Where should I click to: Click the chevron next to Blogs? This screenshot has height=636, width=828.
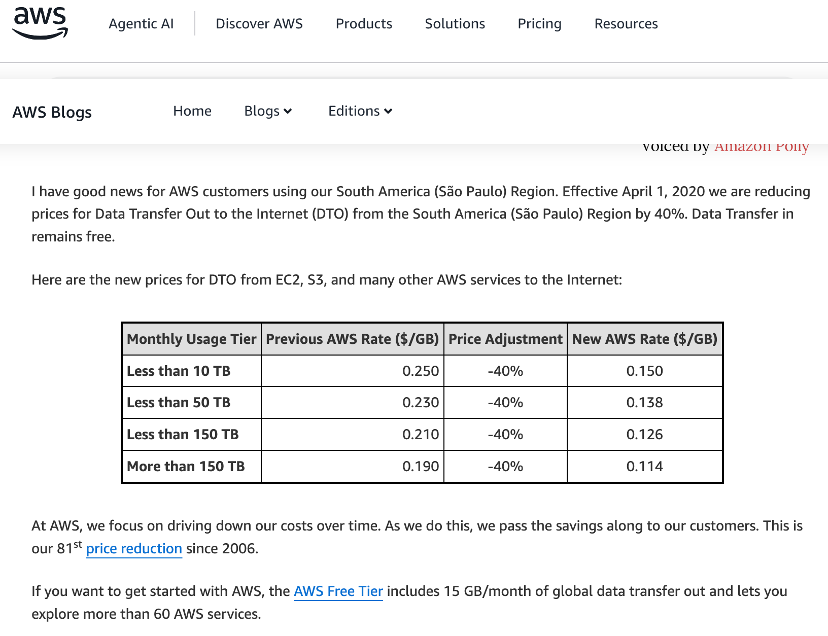[x=288, y=111]
